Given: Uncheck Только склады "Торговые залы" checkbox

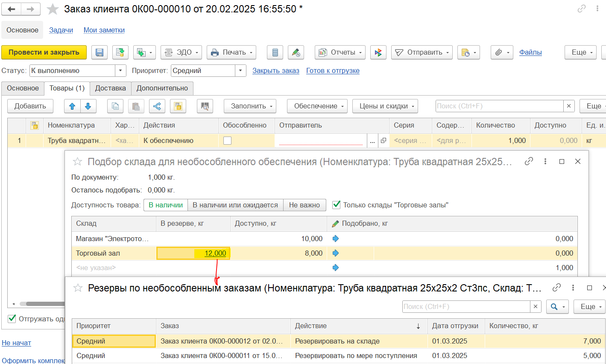Looking at the screenshot, I should [x=337, y=205].
